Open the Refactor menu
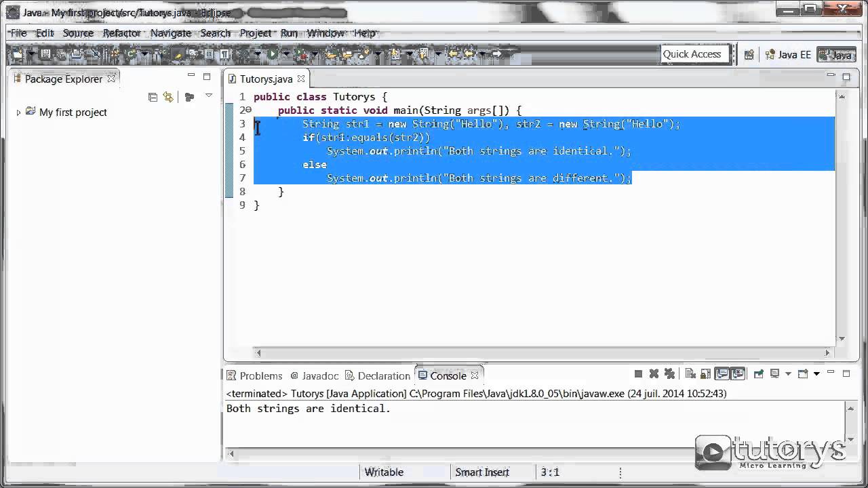The image size is (868, 488). pos(122,33)
